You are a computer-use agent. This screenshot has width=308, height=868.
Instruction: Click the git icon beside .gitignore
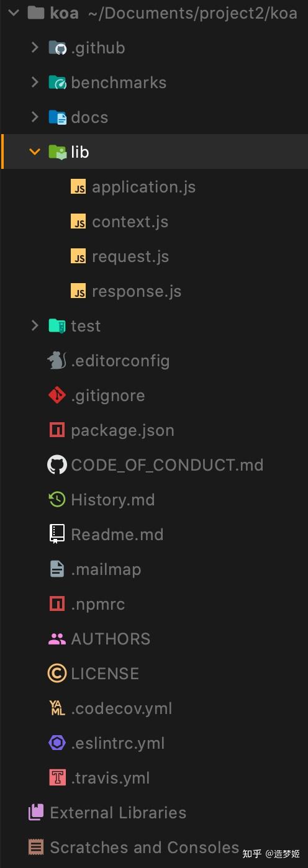pos(57,395)
